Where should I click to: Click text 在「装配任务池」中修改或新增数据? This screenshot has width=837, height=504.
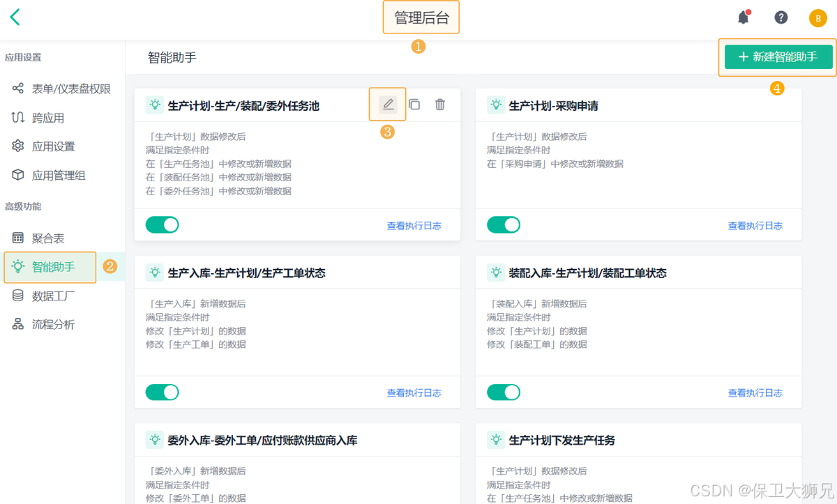(218, 178)
